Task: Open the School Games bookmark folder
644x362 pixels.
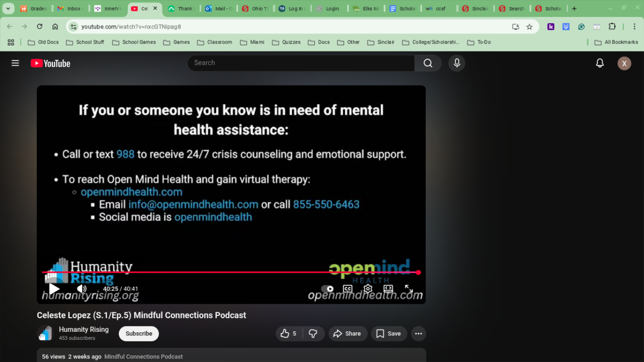Action: coord(134,42)
